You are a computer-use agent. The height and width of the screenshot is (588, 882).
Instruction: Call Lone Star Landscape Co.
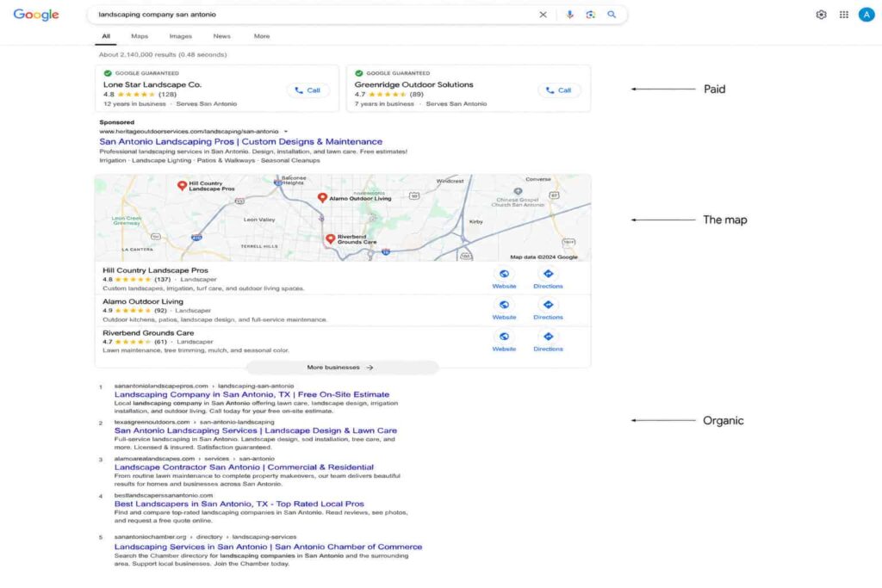307,90
